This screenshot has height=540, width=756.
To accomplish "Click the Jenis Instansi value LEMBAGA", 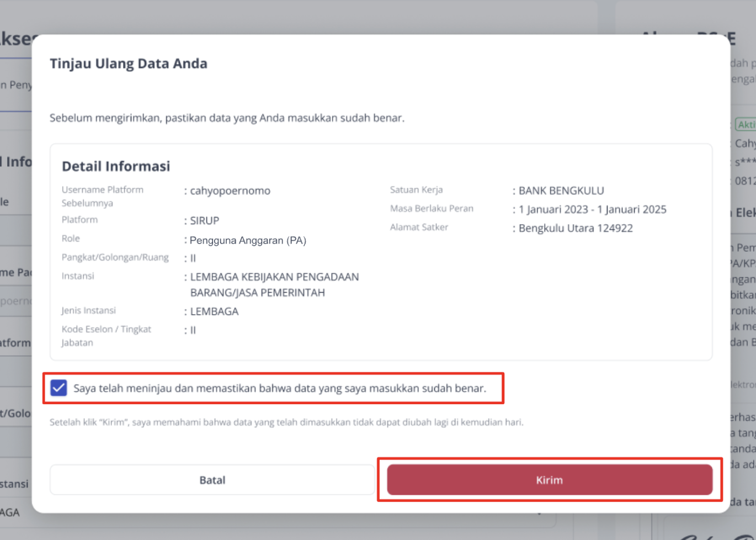I will (214, 311).
